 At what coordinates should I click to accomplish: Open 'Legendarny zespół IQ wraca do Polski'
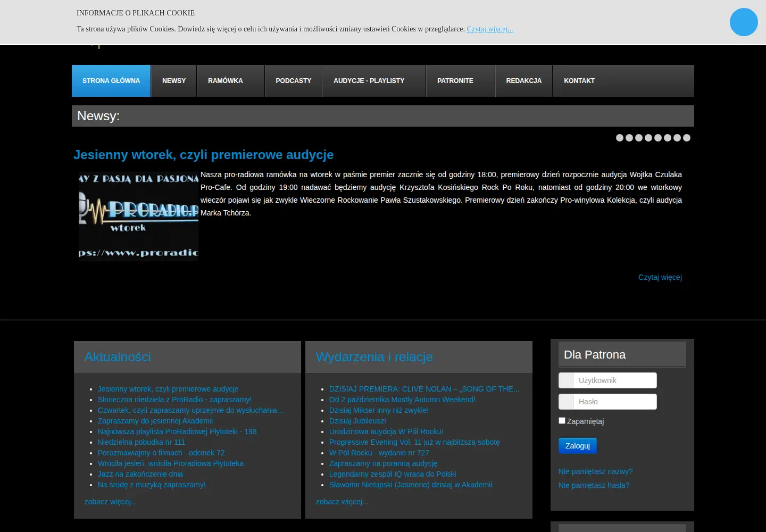tap(393, 474)
